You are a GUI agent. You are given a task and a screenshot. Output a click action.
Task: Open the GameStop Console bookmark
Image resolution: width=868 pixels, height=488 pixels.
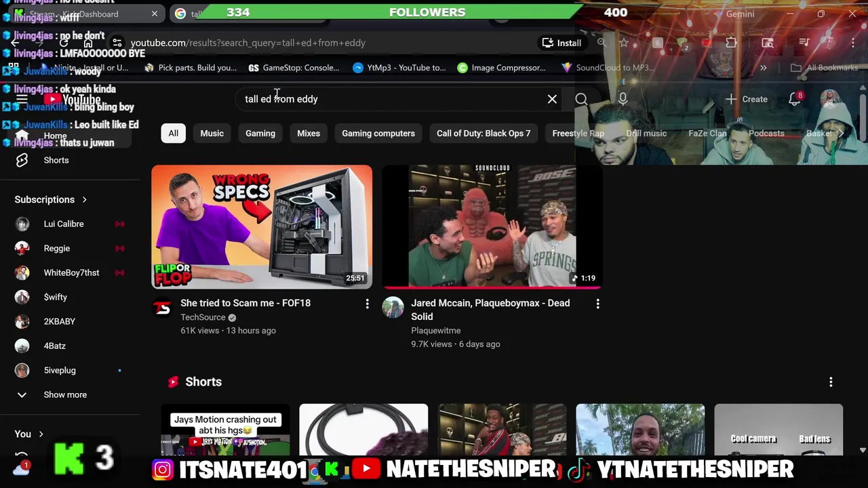point(294,68)
